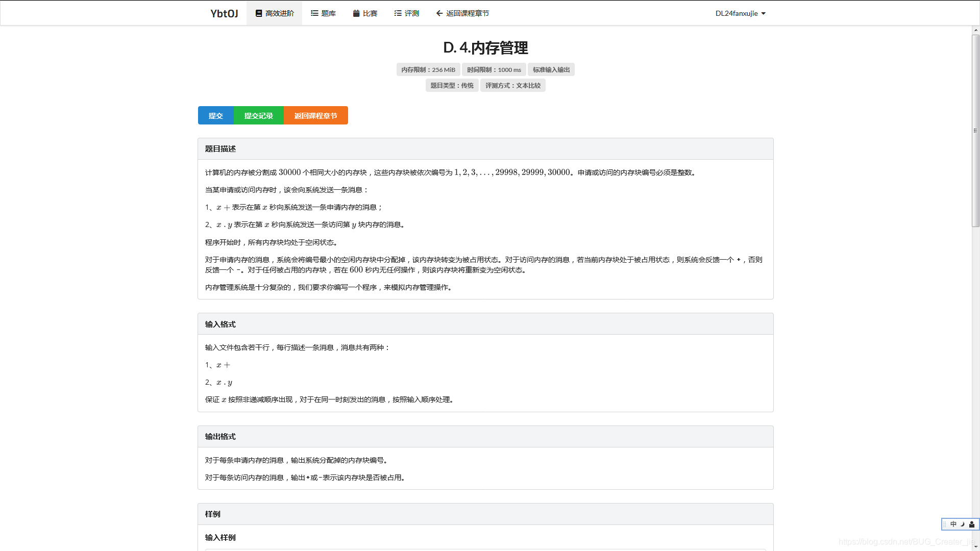Open the 题库 problem list menu
The width and height of the screenshot is (980, 551).
pyautogui.click(x=323, y=13)
